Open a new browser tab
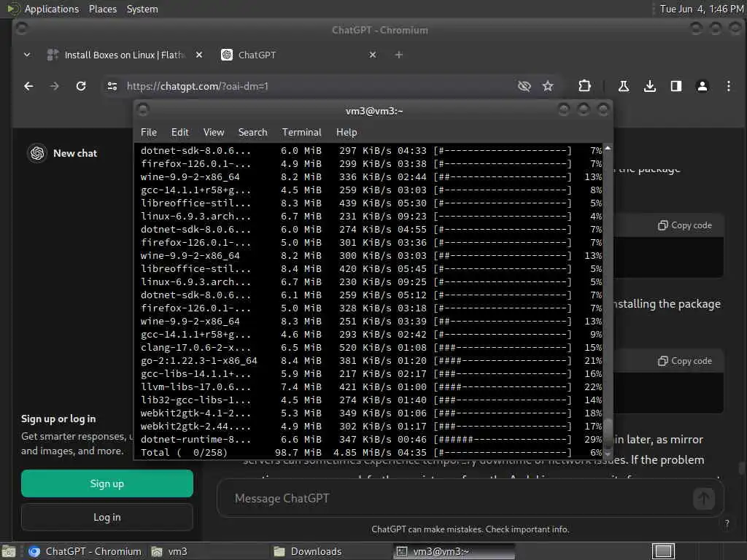The width and height of the screenshot is (747, 560). (x=399, y=55)
